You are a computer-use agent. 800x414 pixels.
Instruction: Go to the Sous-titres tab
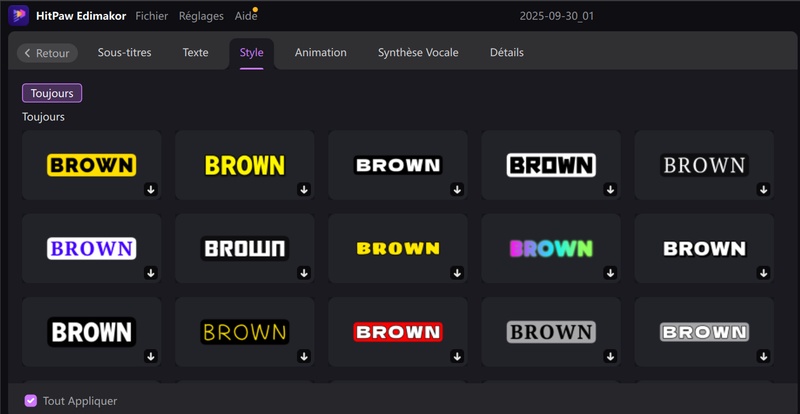(124, 52)
